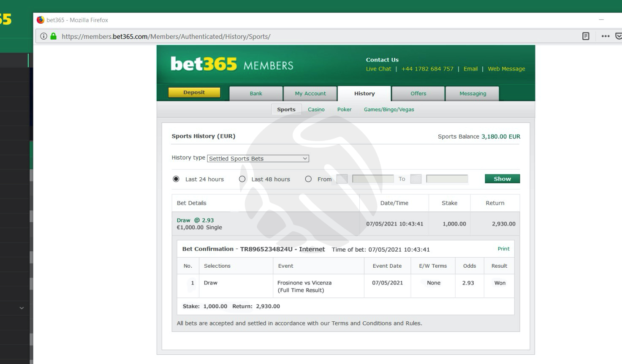Click the Print link in bet confirmation
Screen dimensions: 622x364
(503, 249)
